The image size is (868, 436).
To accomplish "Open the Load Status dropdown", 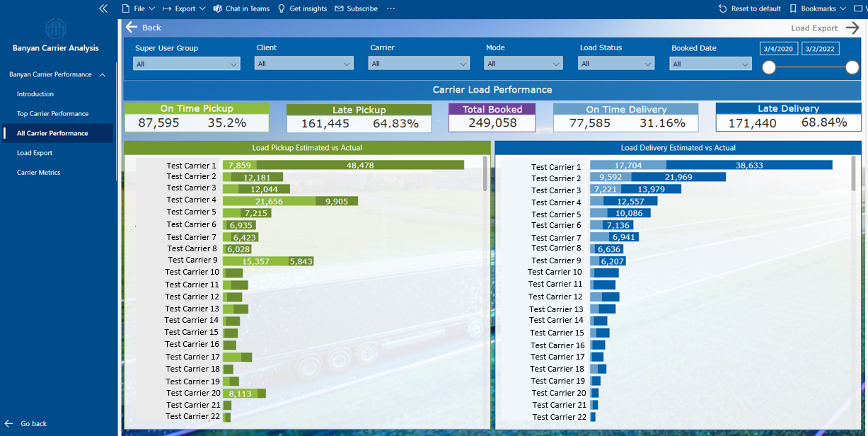I will [x=615, y=62].
